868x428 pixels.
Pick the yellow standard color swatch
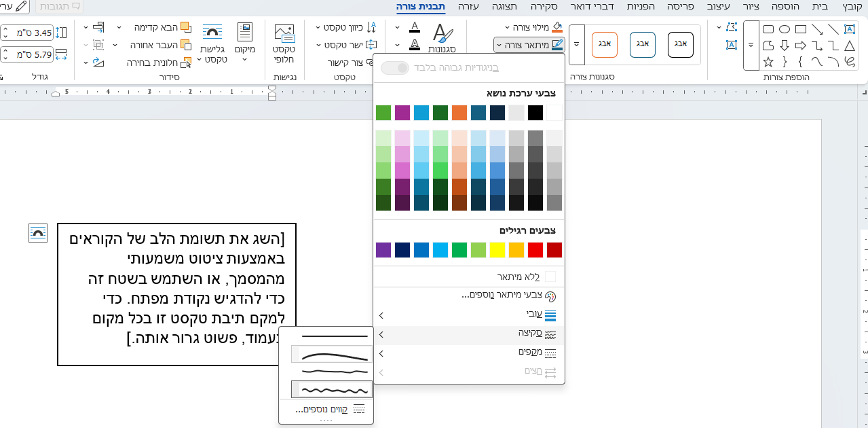click(497, 250)
